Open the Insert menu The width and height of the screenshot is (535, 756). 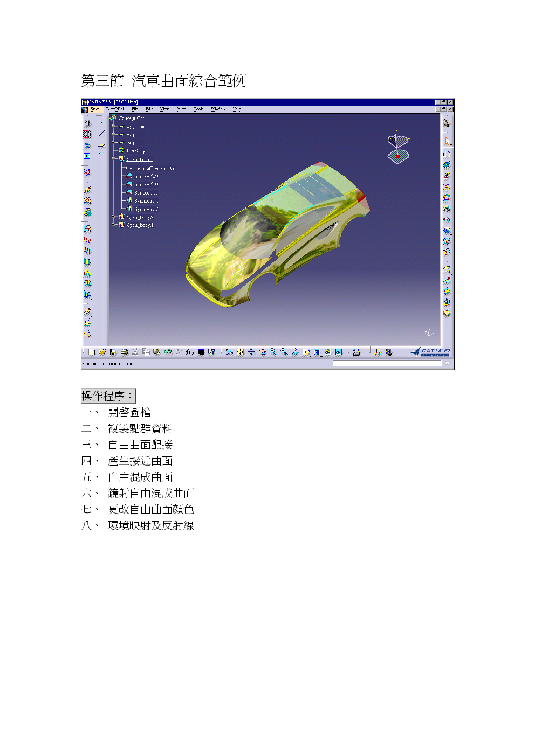pos(182,109)
